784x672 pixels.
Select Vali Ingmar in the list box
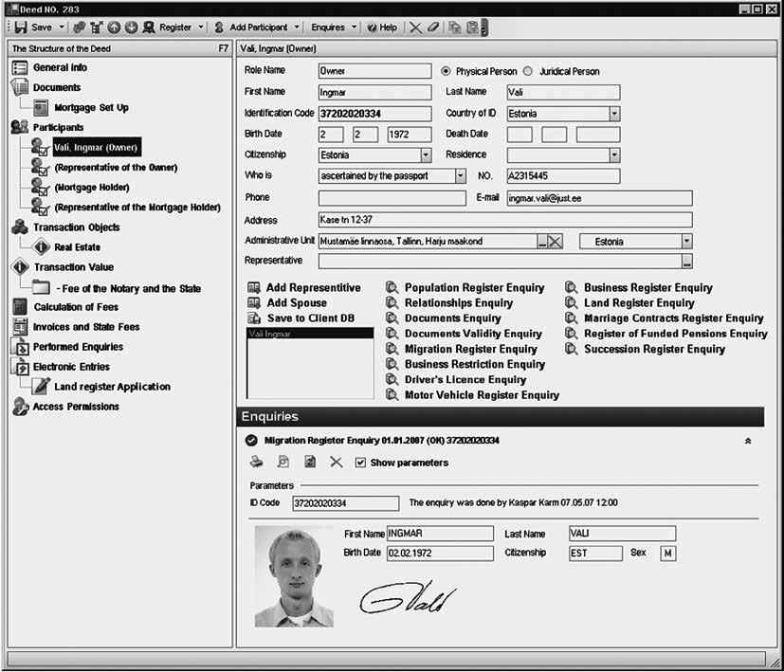pos(310,334)
